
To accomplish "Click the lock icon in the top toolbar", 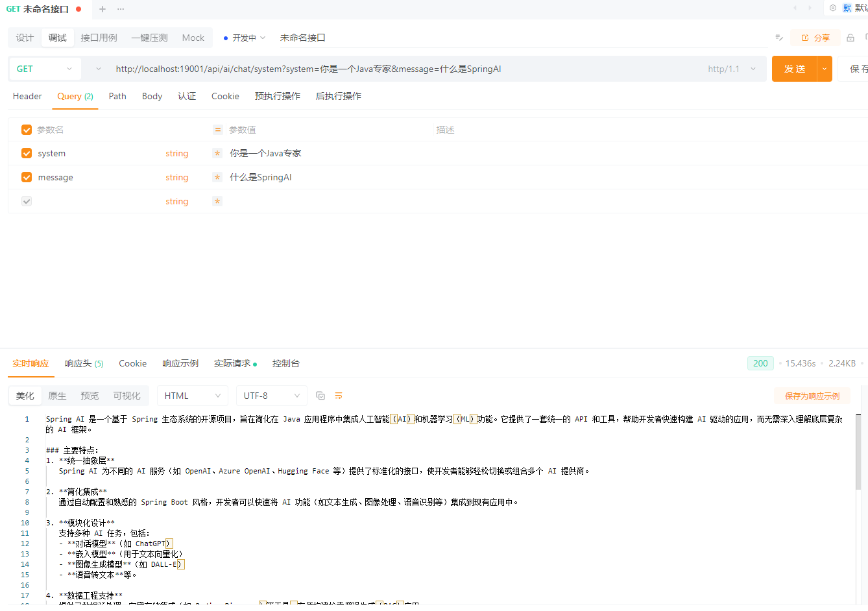I will click(x=850, y=38).
